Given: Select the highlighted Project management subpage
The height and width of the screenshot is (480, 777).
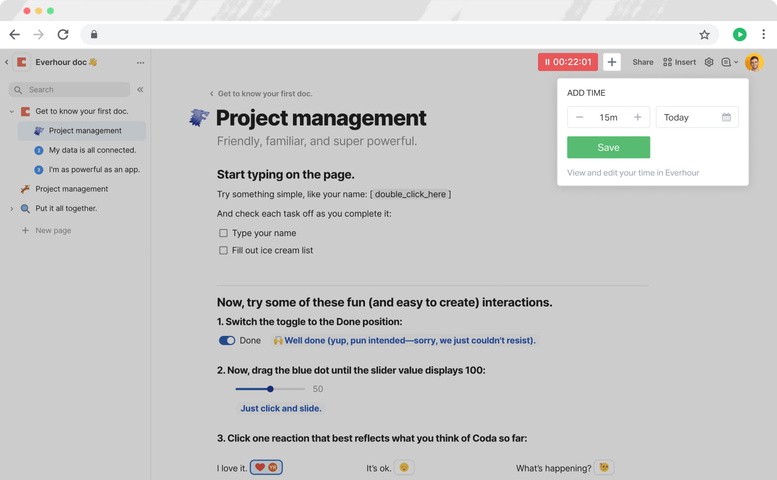Looking at the screenshot, I should [x=82, y=131].
